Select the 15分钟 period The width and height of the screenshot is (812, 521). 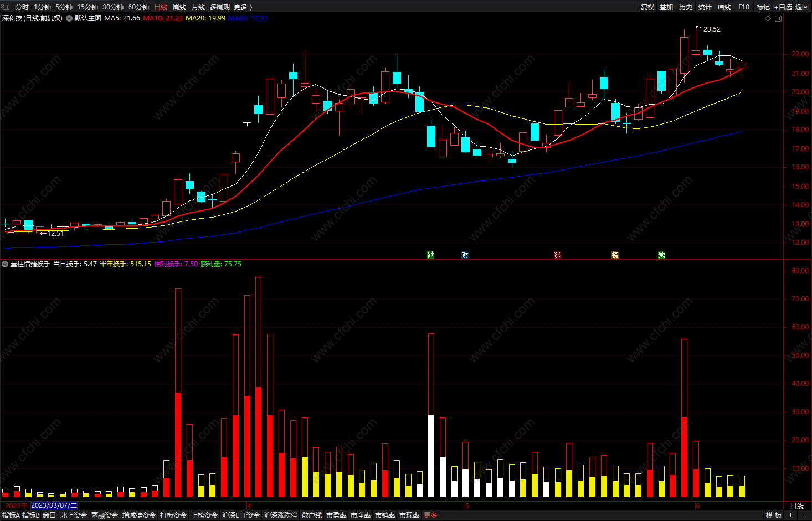[x=88, y=7]
